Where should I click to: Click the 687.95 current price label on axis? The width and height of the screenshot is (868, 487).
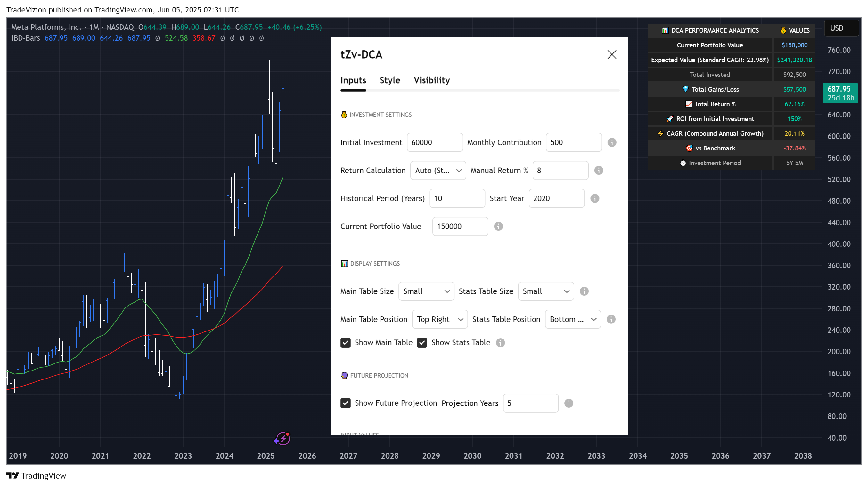840,93
